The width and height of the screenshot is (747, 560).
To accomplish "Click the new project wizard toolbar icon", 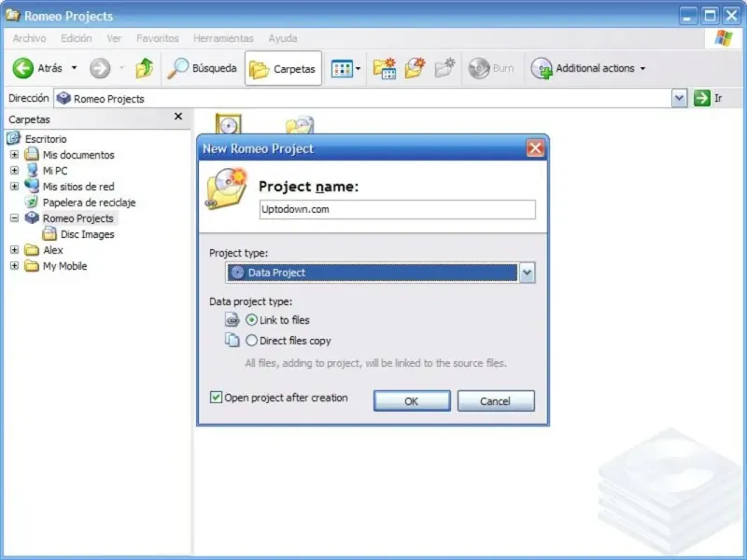I will tap(415, 68).
